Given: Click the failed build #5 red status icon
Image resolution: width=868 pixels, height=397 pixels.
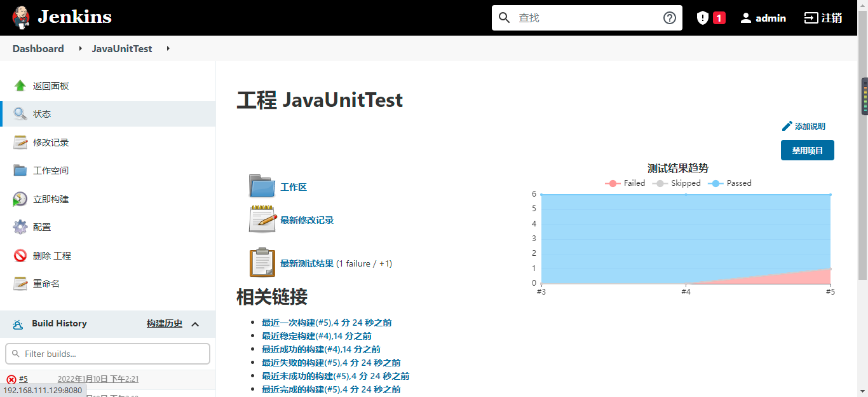Looking at the screenshot, I should [11, 379].
